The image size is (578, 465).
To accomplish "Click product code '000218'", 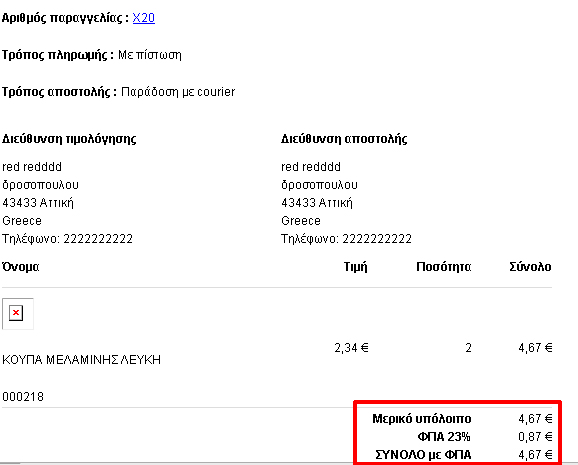I will [23, 397].
